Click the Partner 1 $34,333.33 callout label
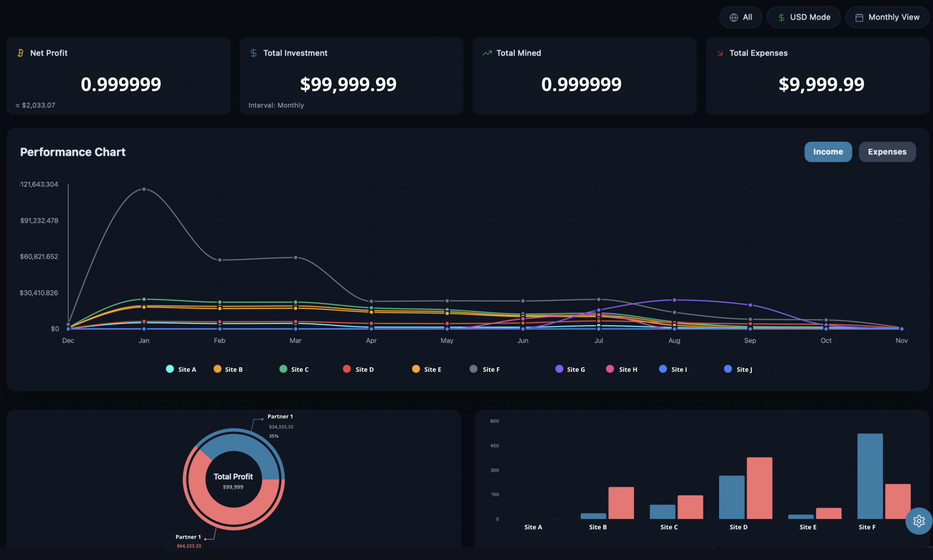The height and width of the screenshot is (560, 933). pos(280,426)
